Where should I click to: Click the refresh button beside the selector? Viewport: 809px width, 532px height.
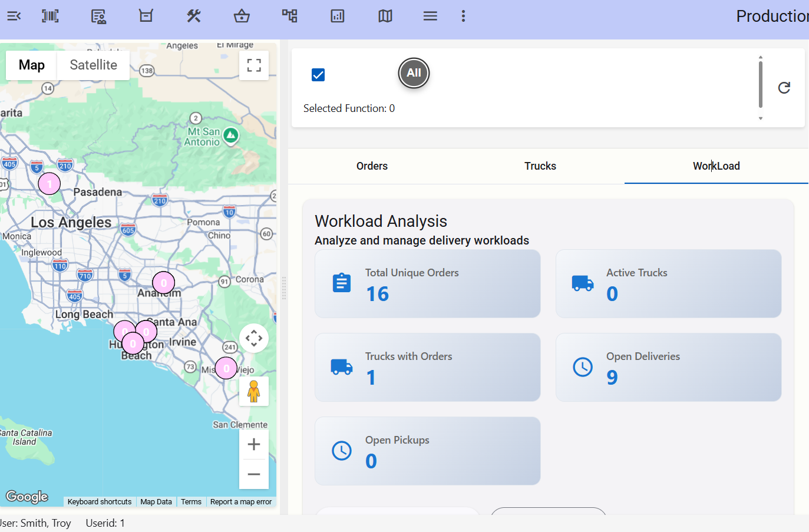click(784, 87)
